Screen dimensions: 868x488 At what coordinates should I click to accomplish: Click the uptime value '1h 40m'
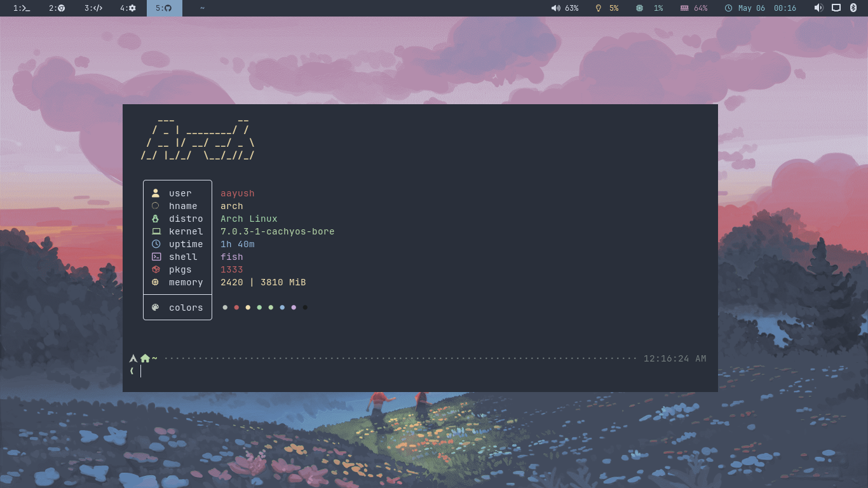click(238, 244)
